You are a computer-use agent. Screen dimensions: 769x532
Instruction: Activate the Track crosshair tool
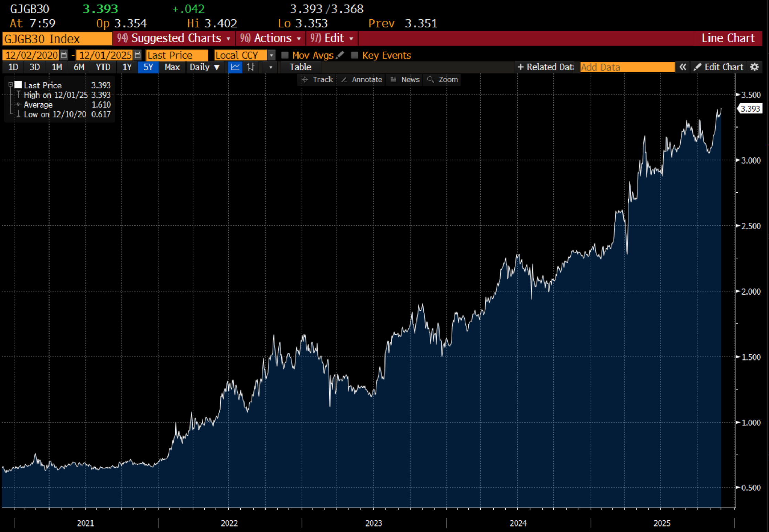tap(317, 80)
